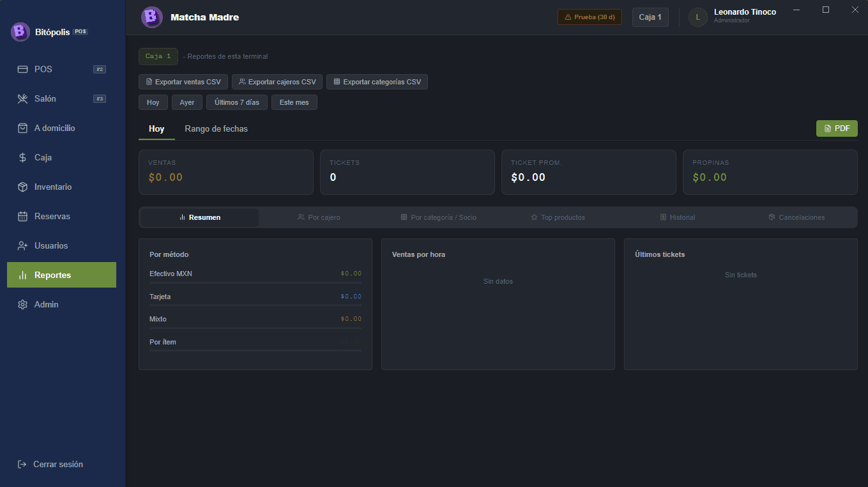This screenshot has width=868, height=487.
Task: Select the Usuarios add-person icon
Action: pos(22,245)
